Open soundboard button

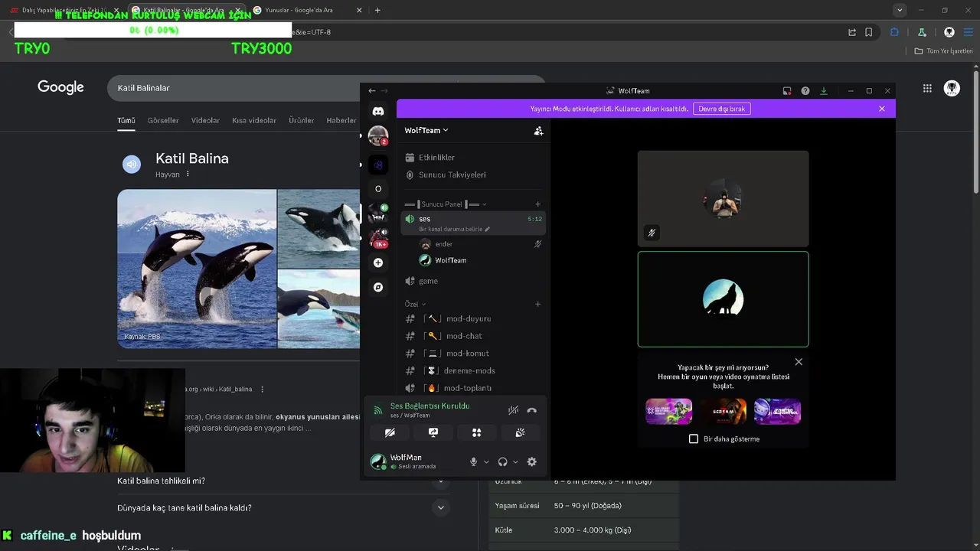pos(520,432)
